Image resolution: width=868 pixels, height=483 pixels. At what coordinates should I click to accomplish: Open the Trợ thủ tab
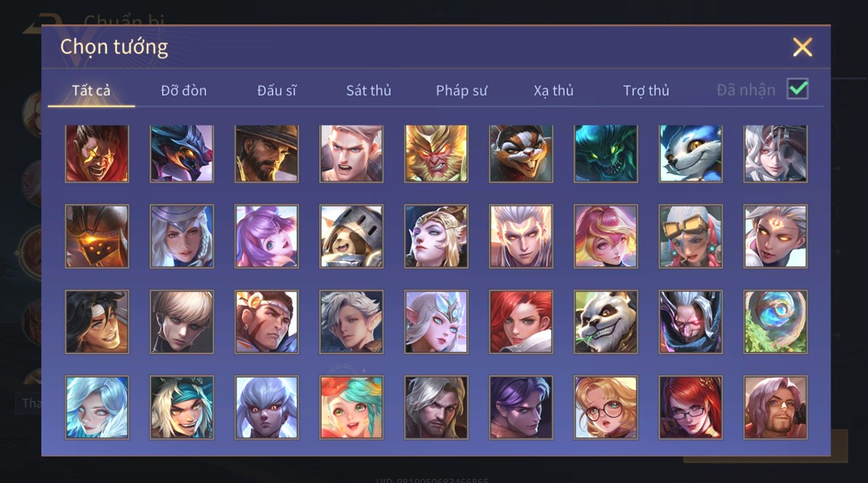coord(646,90)
